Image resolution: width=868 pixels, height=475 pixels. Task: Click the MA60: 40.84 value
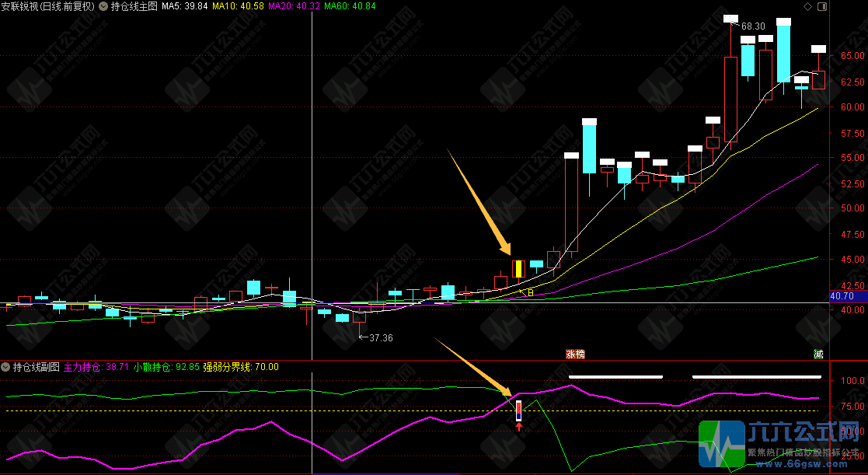(350, 6)
